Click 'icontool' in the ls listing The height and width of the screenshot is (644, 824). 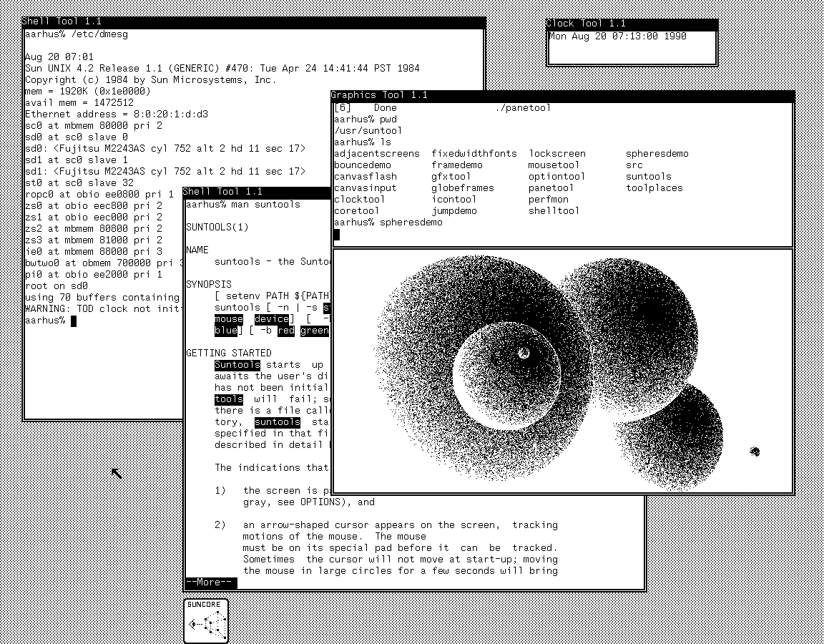pyautogui.click(x=454, y=200)
